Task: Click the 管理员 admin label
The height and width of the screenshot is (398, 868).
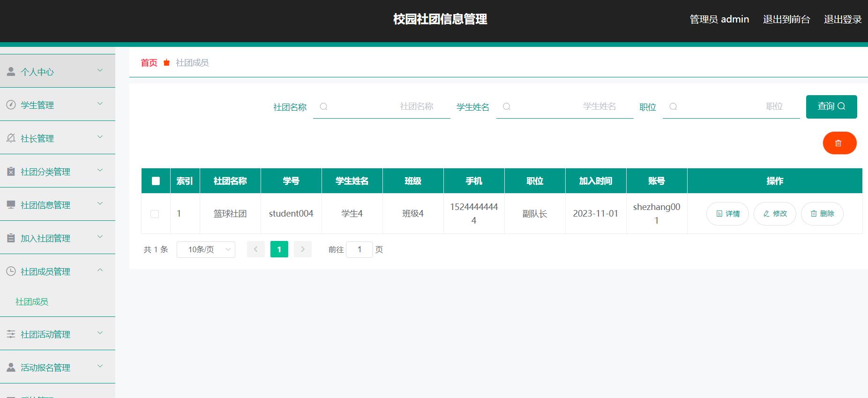Action: coord(719,19)
